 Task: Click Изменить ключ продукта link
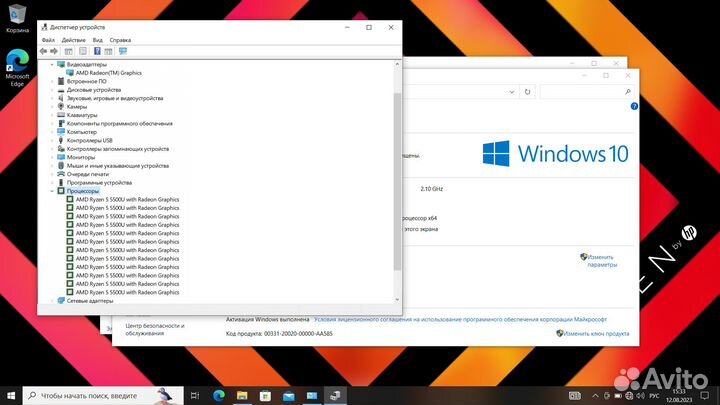coord(596,333)
